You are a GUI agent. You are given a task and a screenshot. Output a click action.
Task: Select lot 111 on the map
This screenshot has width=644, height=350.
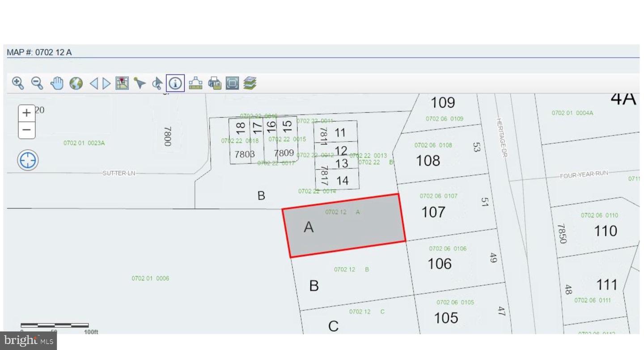tap(607, 285)
